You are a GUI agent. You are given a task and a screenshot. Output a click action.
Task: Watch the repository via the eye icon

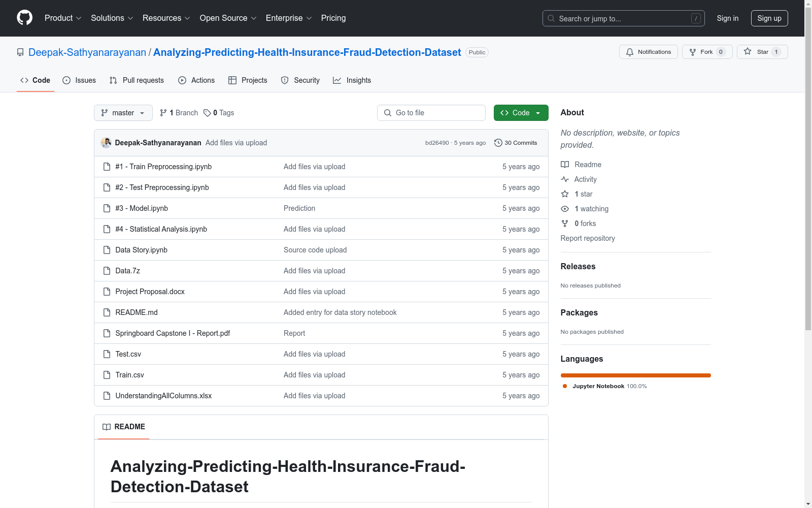point(564,209)
